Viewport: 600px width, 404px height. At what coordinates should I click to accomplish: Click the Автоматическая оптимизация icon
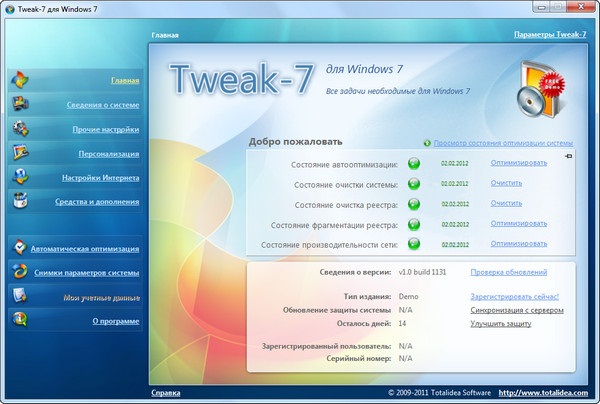[x=21, y=247]
